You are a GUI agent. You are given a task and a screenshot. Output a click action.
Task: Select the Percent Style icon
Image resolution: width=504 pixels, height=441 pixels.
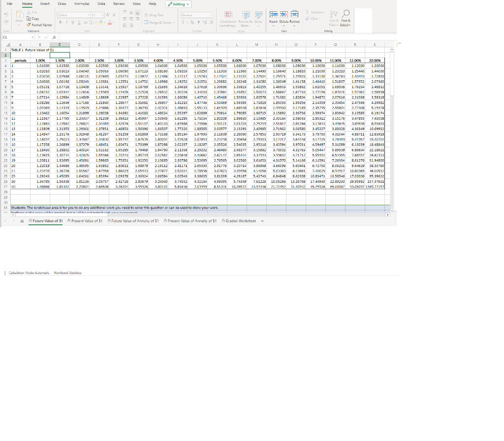(191, 22)
